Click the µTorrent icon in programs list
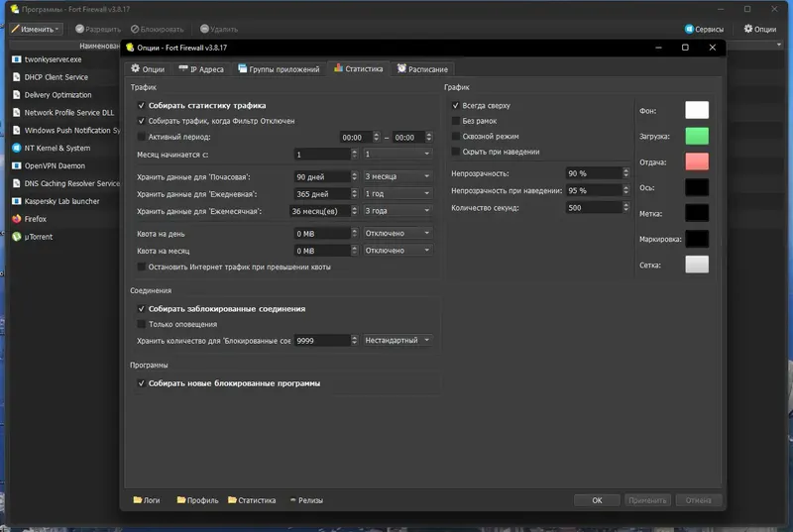Image resolution: width=793 pixels, height=532 pixels. pos(16,237)
